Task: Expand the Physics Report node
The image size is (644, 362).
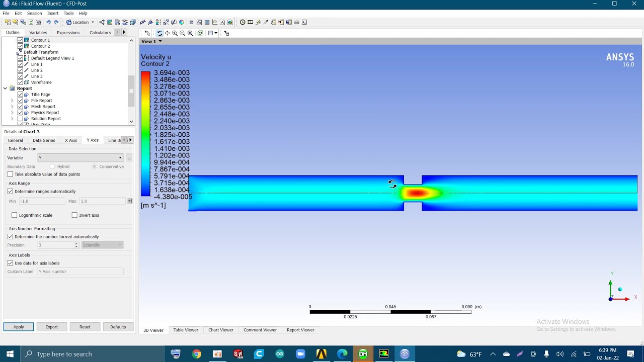Action: click(x=12, y=113)
